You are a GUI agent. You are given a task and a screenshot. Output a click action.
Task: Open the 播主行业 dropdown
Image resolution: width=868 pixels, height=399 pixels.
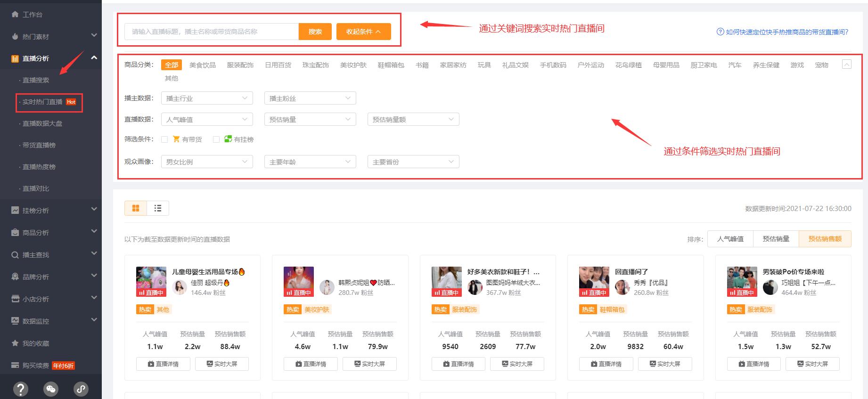pos(207,98)
